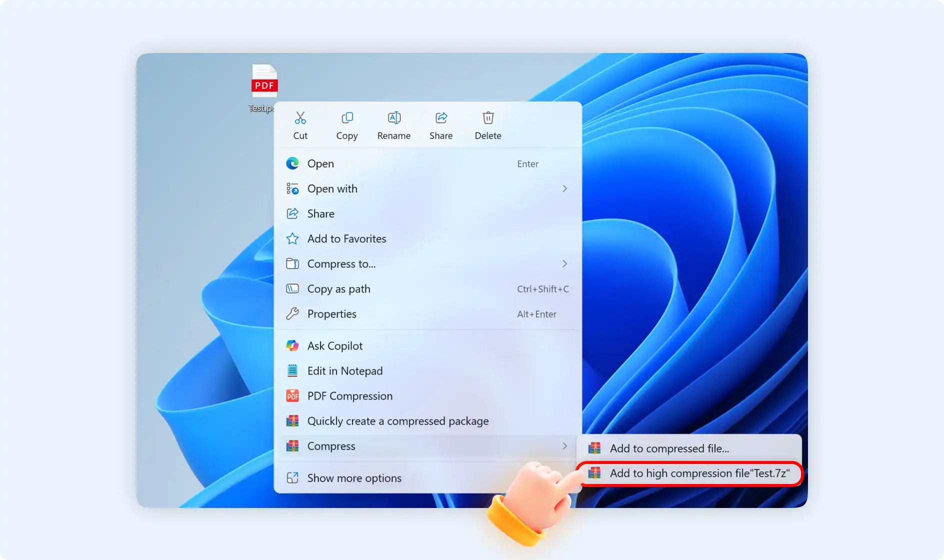
Task: Click the Open with icon
Action: coord(292,188)
